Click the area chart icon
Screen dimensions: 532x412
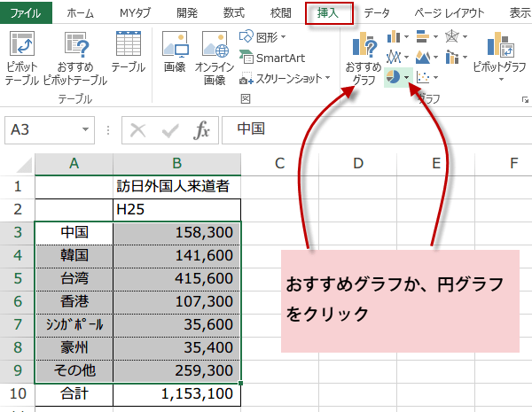pos(422,57)
